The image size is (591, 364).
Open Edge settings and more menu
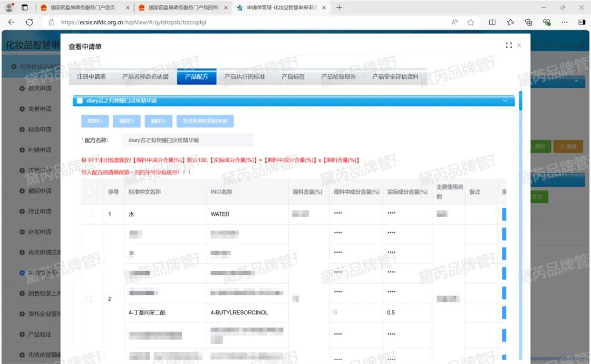pyautogui.click(x=564, y=22)
